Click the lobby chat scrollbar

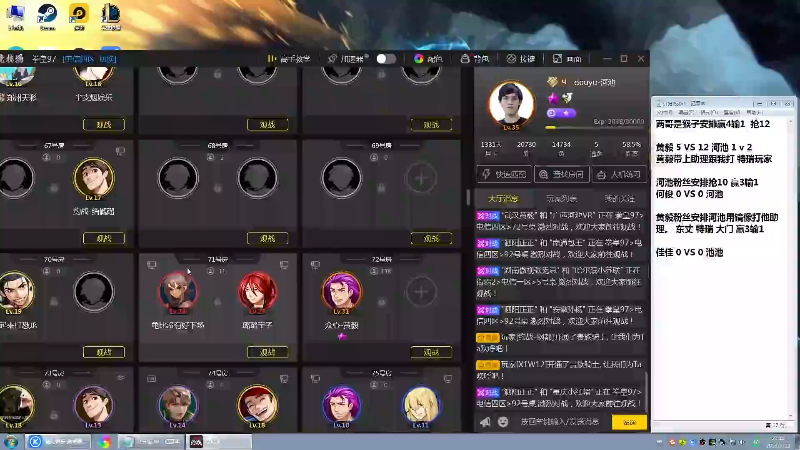click(646, 393)
